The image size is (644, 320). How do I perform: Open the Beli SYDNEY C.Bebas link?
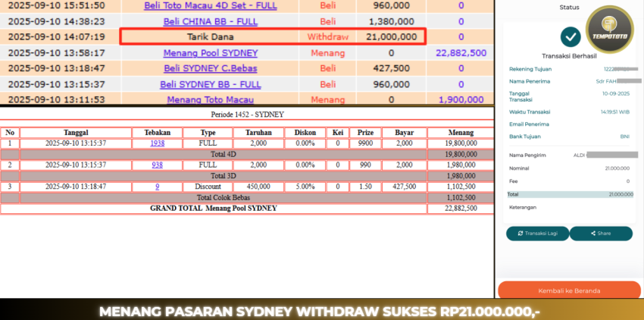211,68
